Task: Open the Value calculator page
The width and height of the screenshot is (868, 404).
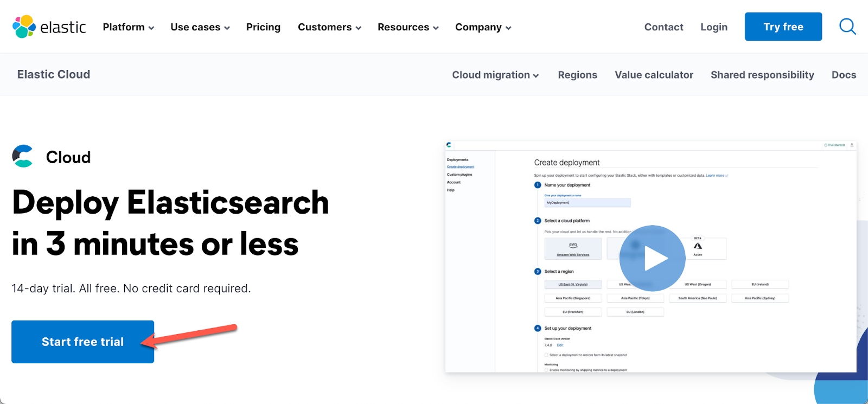Action: click(654, 75)
